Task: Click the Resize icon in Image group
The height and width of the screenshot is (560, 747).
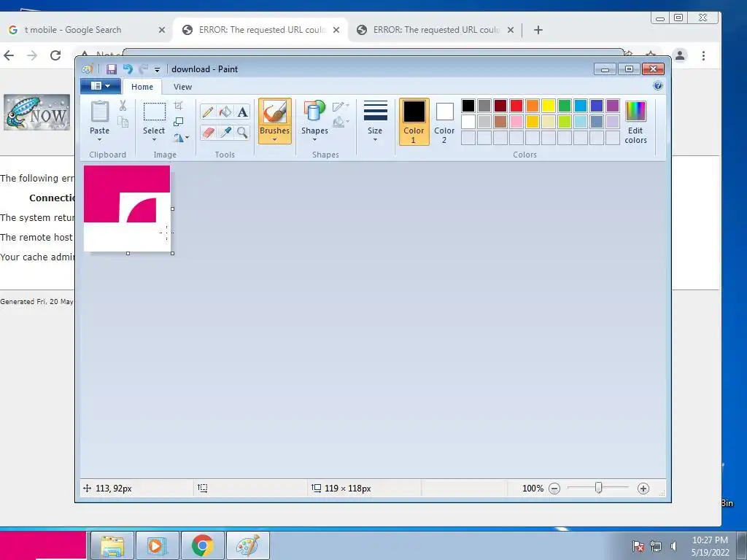Action: (x=178, y=122)
